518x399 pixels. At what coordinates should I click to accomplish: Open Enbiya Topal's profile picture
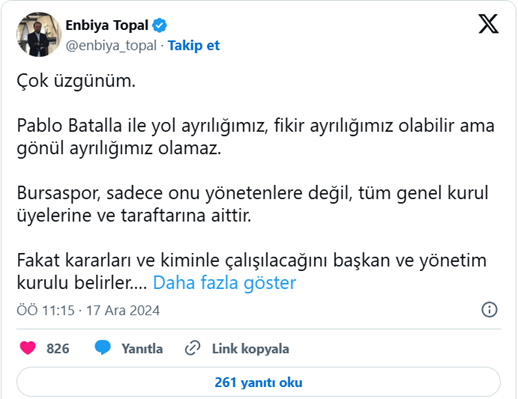(x=39, y=34)
